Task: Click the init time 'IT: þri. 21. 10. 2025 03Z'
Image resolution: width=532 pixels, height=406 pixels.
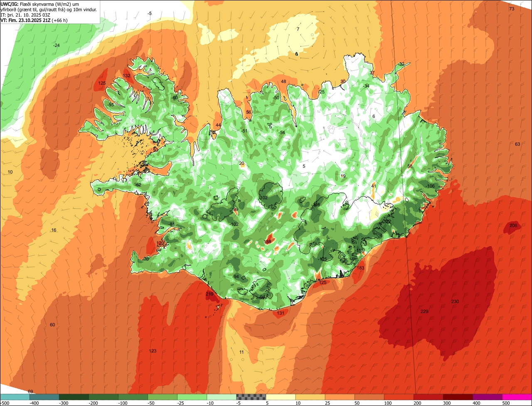Action: coord(25,15)
